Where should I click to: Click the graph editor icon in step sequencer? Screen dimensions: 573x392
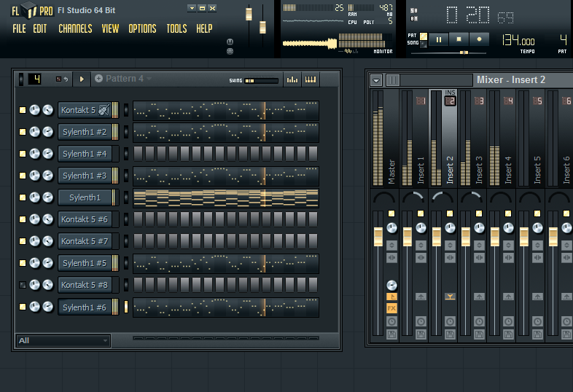pyautogui.click(x=292, y=79)
